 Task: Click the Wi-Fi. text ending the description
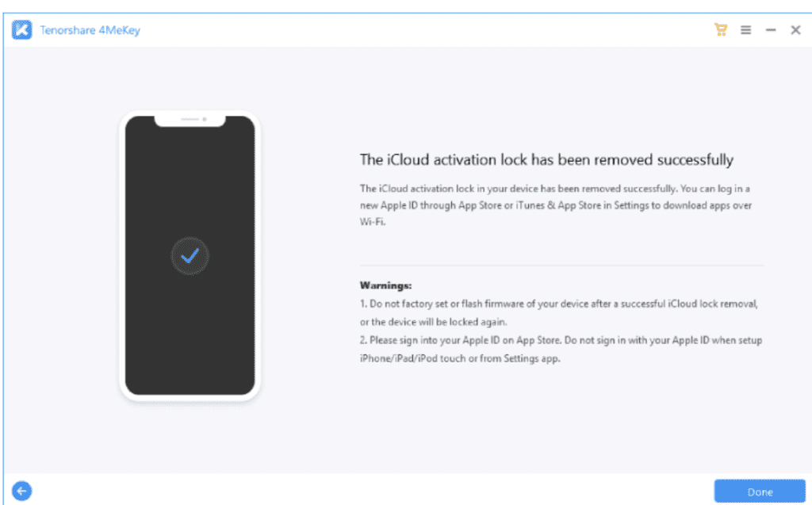point(373,222)
